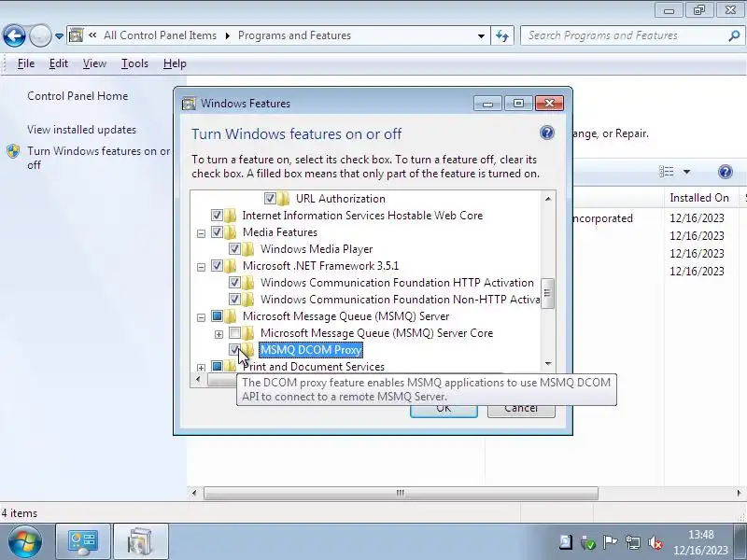Click the features list left scroll arrow

(198, 380)
